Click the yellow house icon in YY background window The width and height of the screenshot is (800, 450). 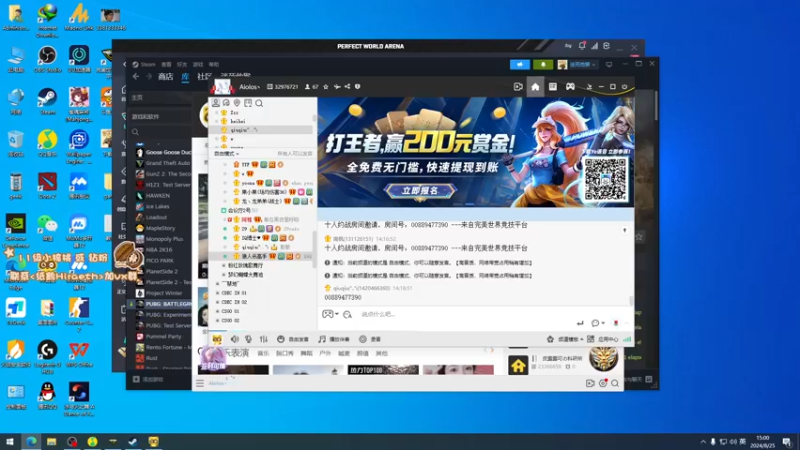click(518, 365)
